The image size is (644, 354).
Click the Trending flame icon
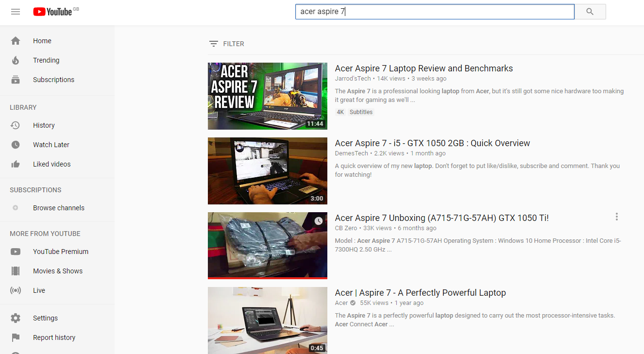click(16, 60)
